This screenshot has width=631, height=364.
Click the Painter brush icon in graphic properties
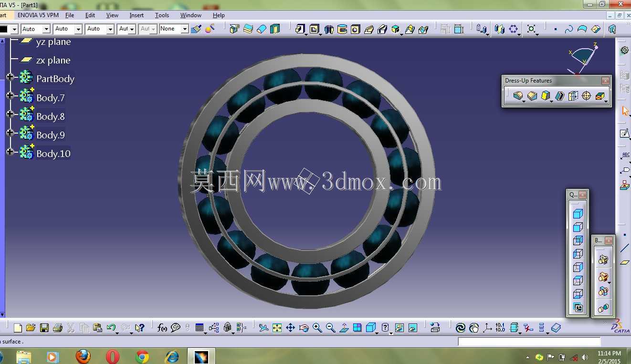pyautogui.click(x=196, y=29)
